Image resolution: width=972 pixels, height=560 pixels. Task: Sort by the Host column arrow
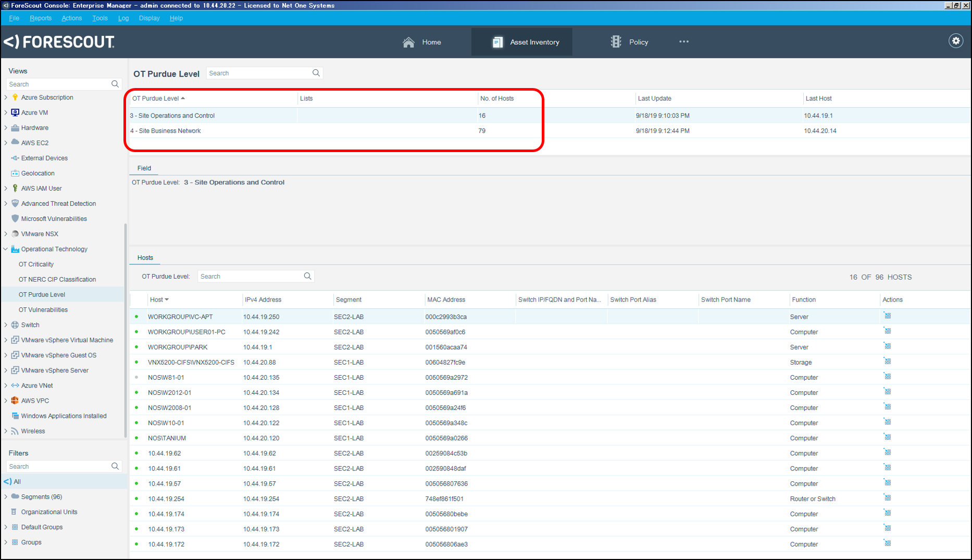coord(167,300)
